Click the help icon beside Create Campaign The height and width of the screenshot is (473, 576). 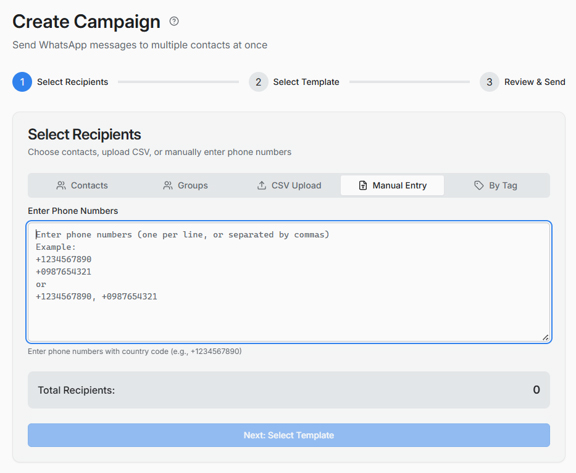pos(174,21)
